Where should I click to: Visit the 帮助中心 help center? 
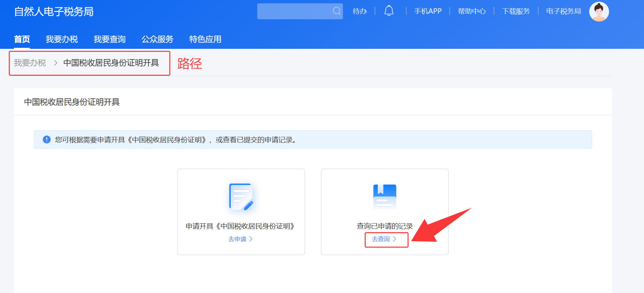click(472, 11)
